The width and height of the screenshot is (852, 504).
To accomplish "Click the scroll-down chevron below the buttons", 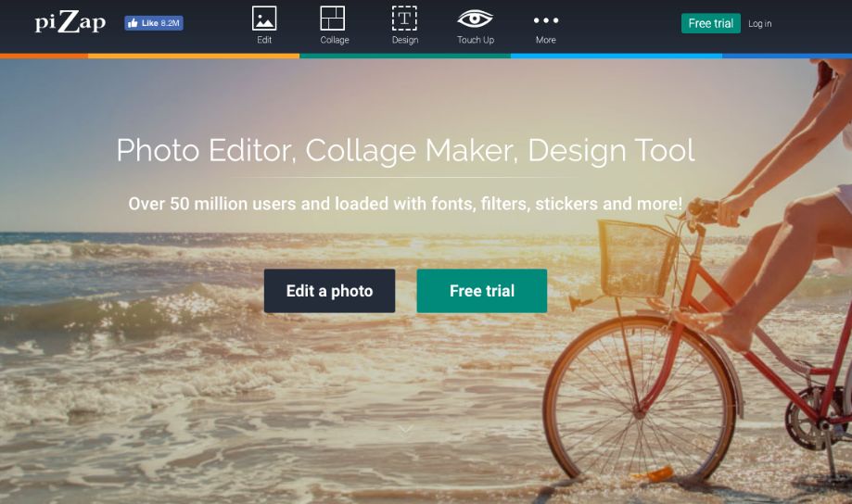I will click(x=406, y=430).
